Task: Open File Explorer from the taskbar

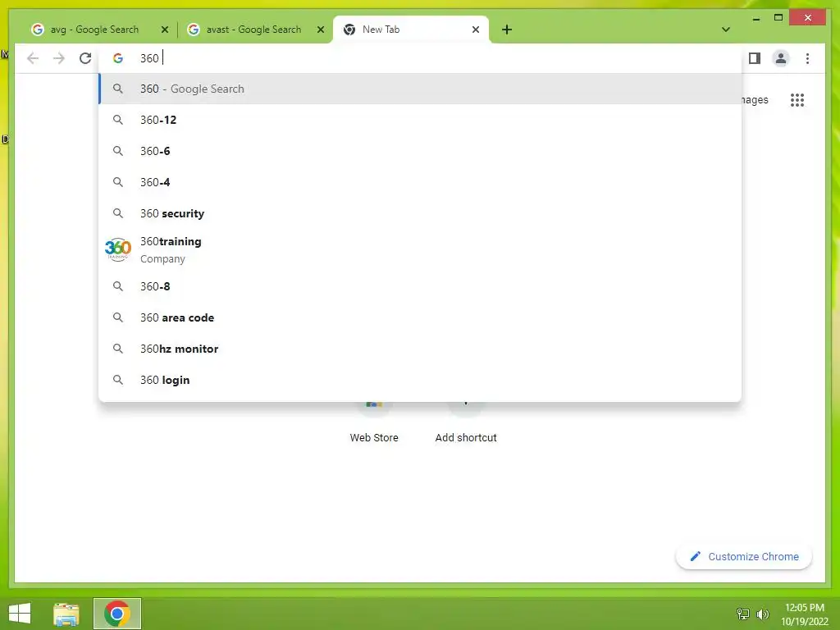Action: coord(66,614)
